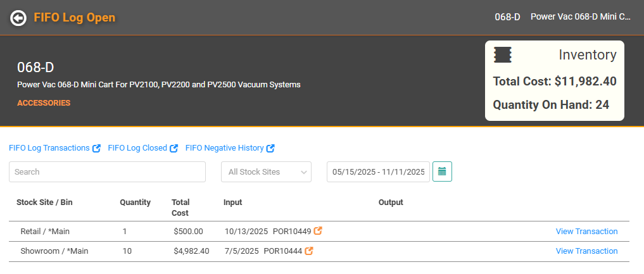View Transaction for the Showroom row

pos(586,251)
